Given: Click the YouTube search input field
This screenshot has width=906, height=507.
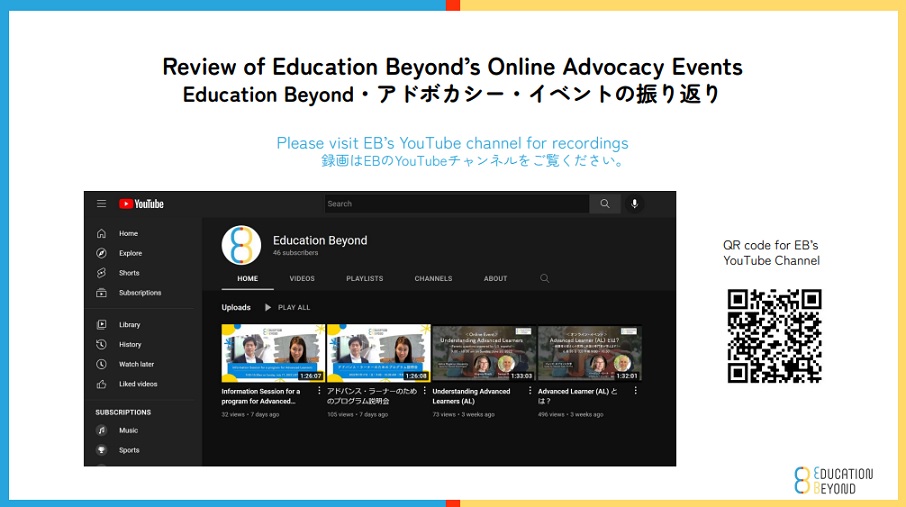Looking at the screenshot, I should (456, 203).
